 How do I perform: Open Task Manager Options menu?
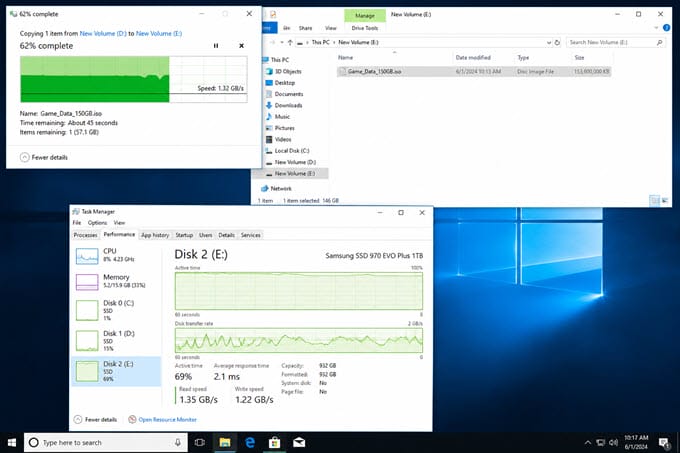pyautogui.click(x=97, y=223)
